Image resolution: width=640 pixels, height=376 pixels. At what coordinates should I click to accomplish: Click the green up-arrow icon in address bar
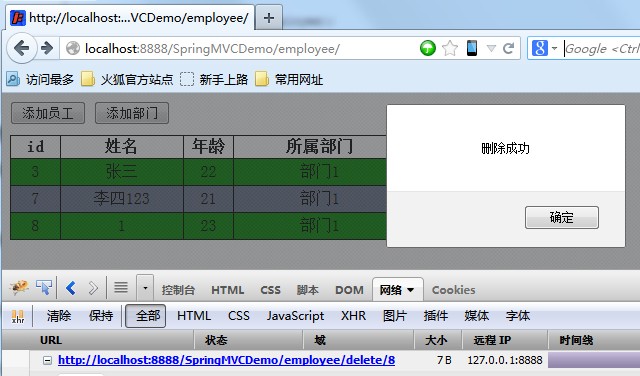(428, 49)
